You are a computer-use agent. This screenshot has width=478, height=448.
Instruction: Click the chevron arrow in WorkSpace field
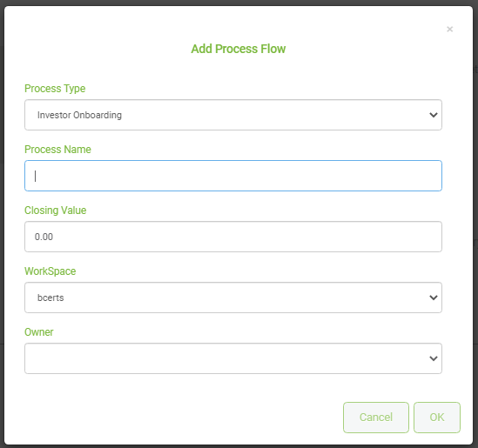434,298
